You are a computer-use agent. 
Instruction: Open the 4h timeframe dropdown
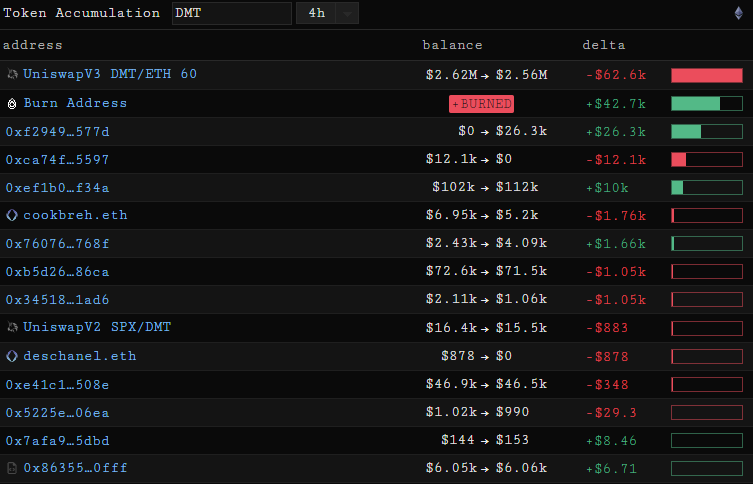pyautogui.click(x=327, y=13)
